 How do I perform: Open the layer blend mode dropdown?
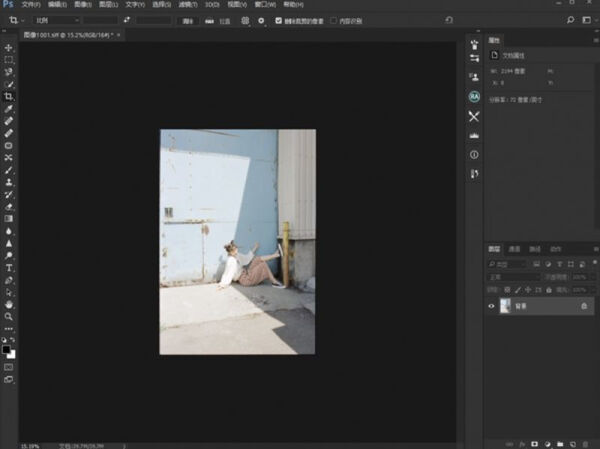513,275
